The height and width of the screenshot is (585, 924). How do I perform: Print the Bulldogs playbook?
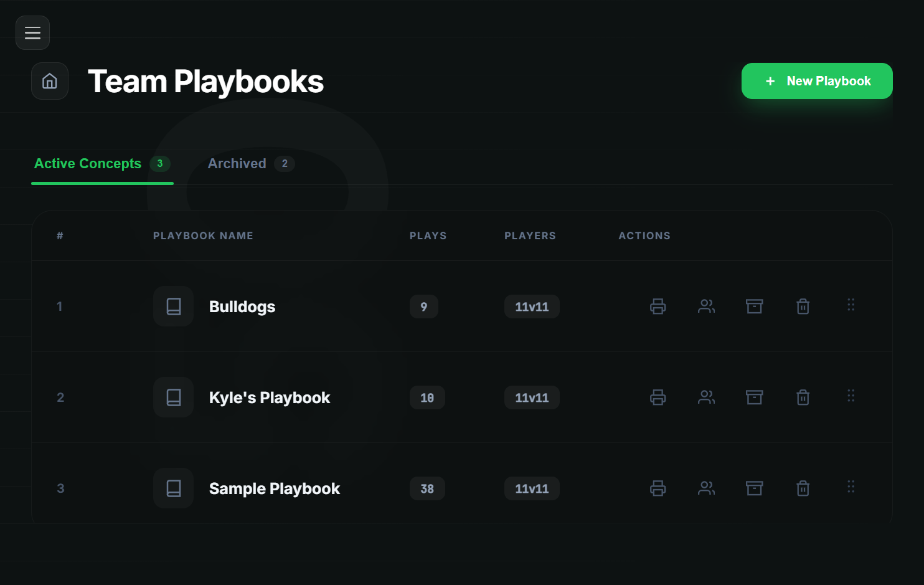(x=658, y=306)
